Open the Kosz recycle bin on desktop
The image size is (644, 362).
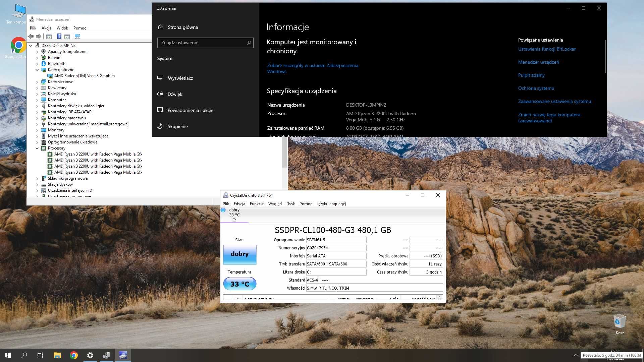pyautogui.click(x=620, y=322)
